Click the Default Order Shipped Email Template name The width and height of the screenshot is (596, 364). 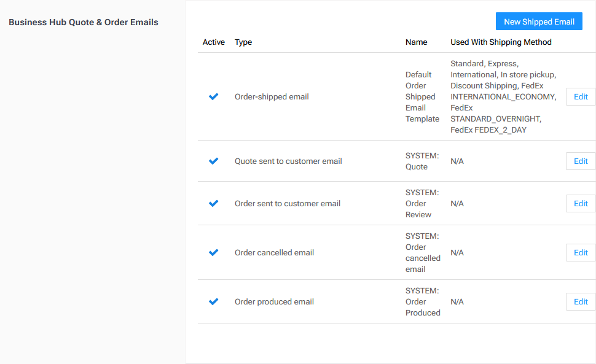pos(422,96)
